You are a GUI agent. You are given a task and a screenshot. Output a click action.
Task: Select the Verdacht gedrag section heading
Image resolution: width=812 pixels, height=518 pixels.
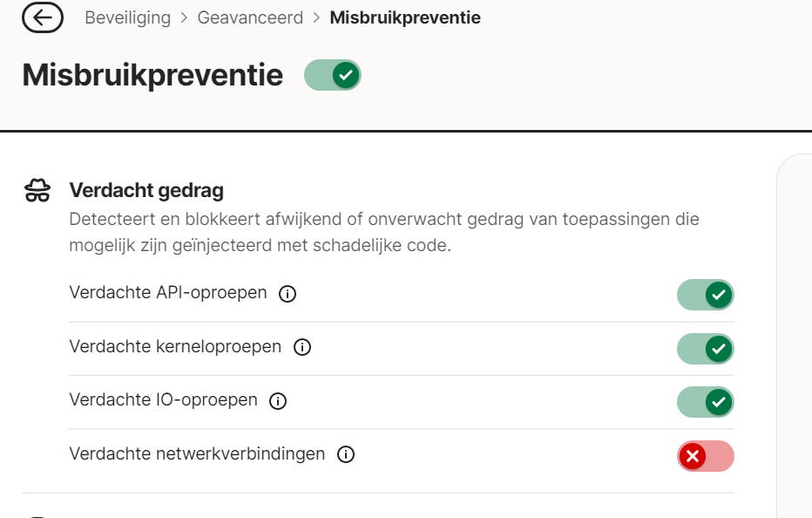pos(146,190)
